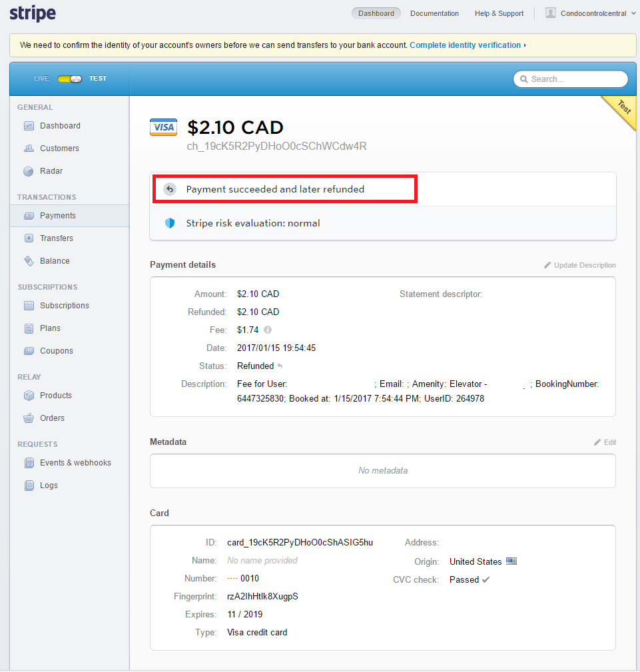This screenshot has height=672, width=640.
Task: Click the Plans icon in sidebar
Action: click(x=29, y=328)
